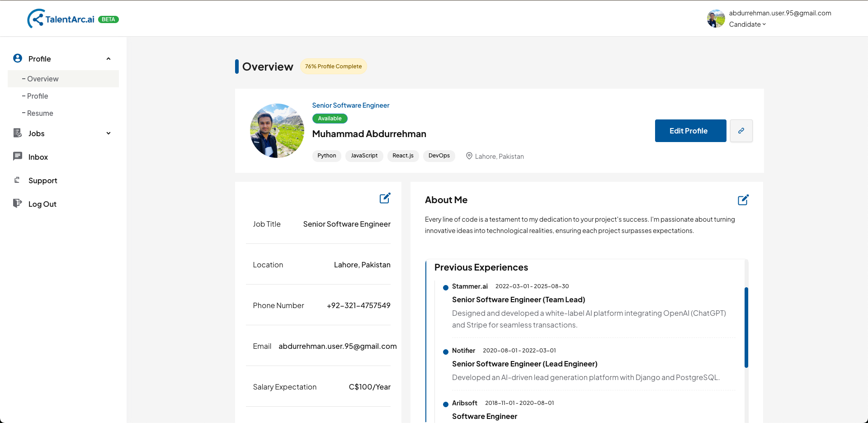
Task: Click the Senior Software Engineer title link
Action: (x=350, y=105)
